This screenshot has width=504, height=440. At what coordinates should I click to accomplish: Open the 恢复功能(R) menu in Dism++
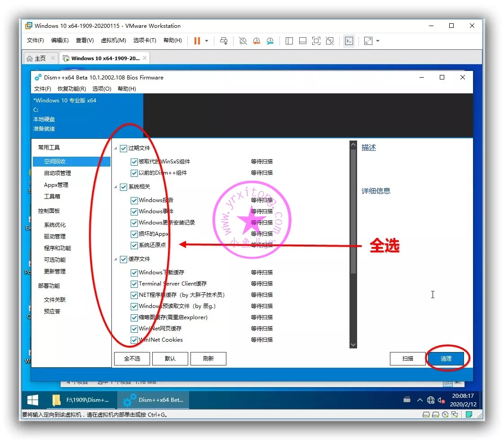(x=71, y=89)
